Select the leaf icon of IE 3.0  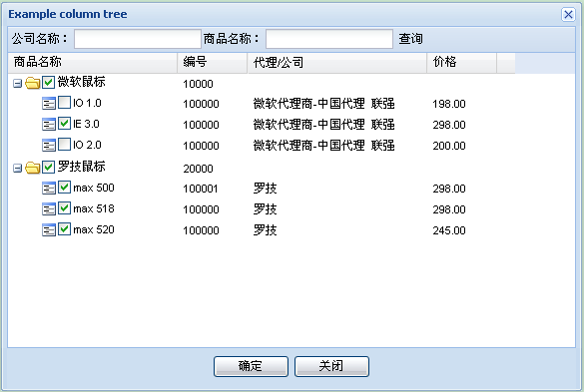tap(49, 125)
